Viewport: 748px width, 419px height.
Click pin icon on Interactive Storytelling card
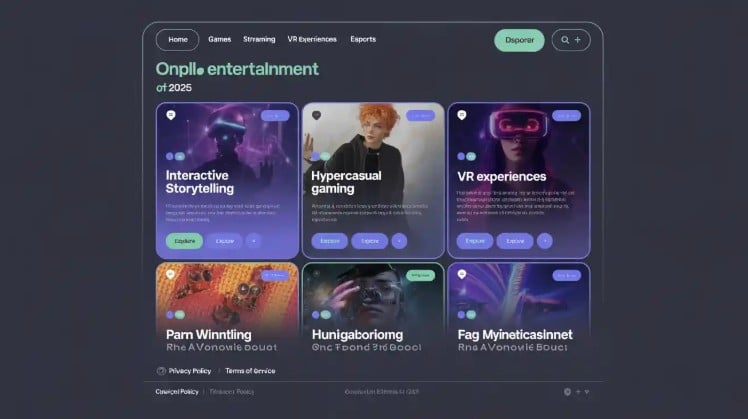pos(171,115)
